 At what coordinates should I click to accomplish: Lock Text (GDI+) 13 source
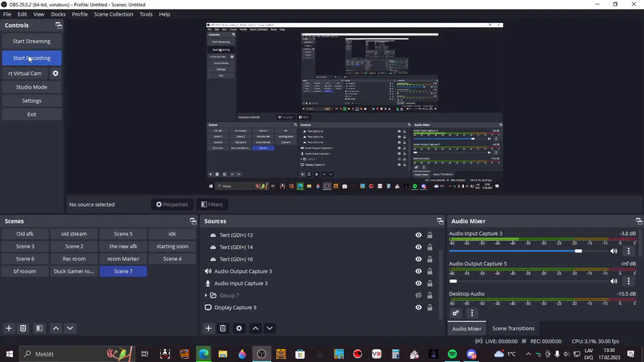point(429,235)
